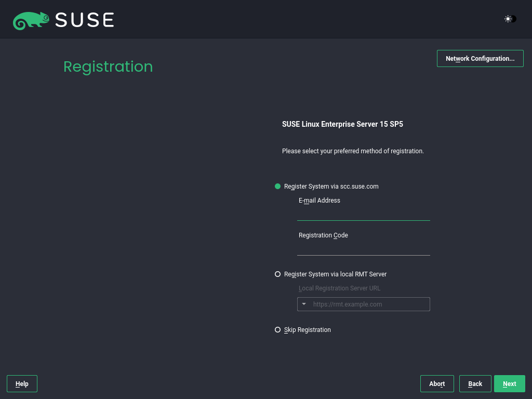Click Back to return to previous step

click(475, 383)
